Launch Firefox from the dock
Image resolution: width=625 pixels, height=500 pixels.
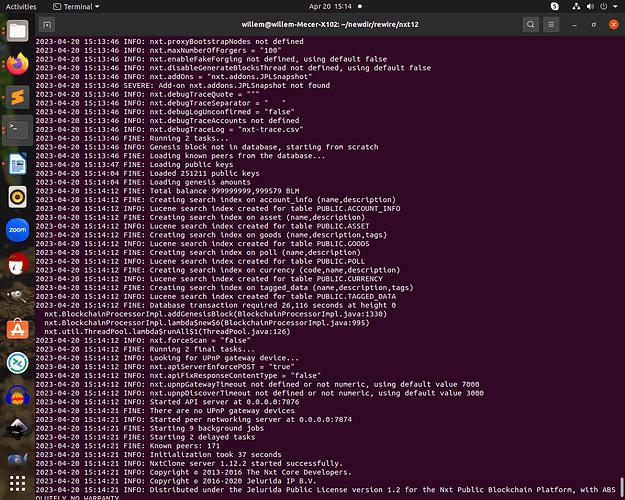coord(18,64)
